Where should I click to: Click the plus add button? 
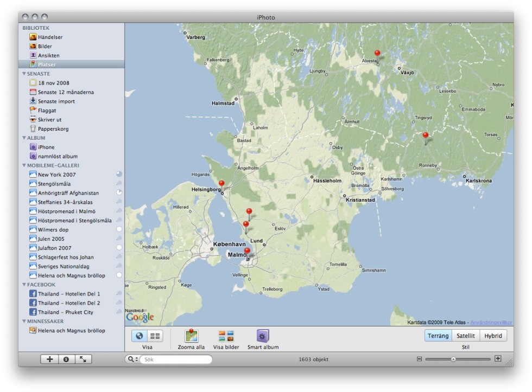[x=50, y=359]
